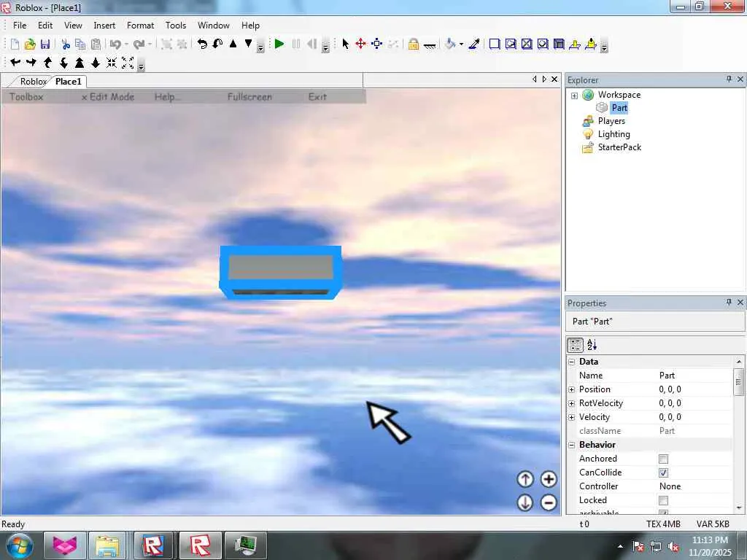Expand the Position property

pos(572,389)
